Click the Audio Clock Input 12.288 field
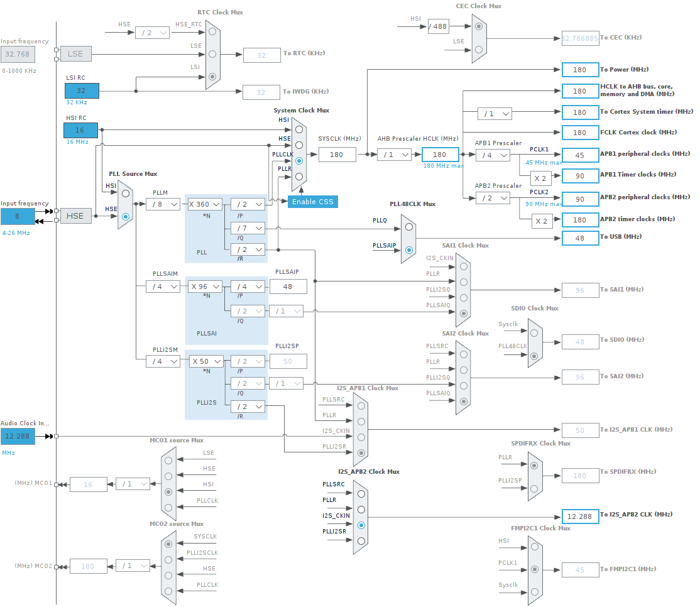The height and width of the screenshot is (607, 700). (18, 436)
